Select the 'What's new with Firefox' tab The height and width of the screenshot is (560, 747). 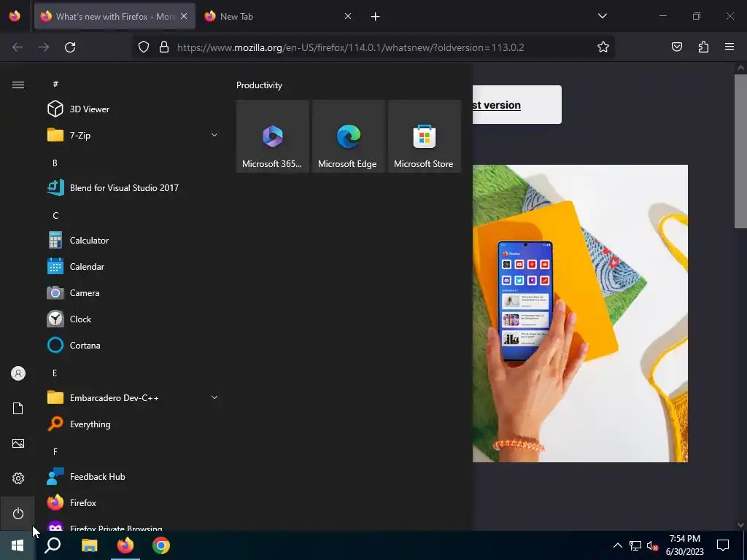[x=115, y=17]
